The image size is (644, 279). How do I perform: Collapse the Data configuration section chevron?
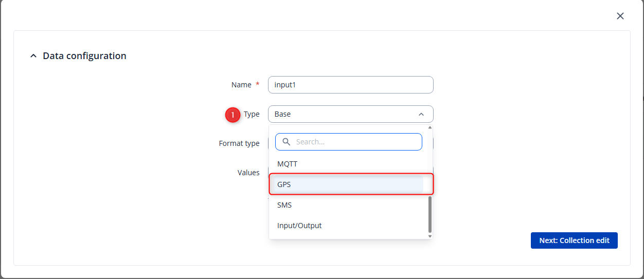(33, 56)
